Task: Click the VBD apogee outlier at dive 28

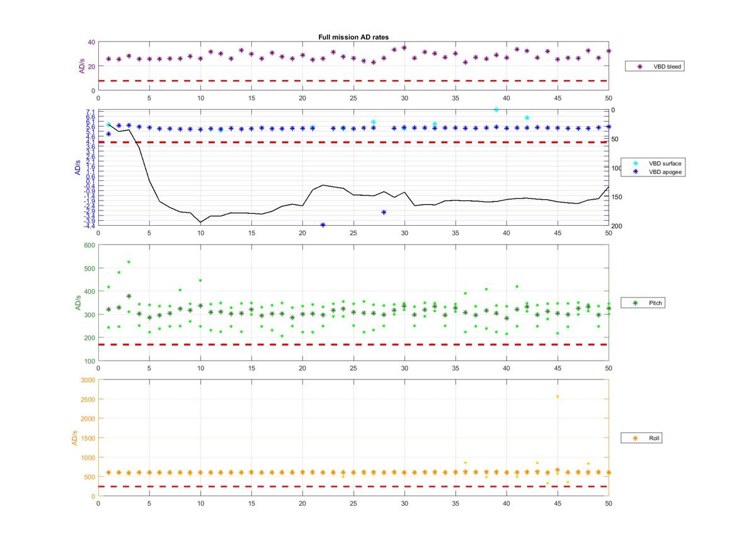Action: [x=384, y=212]
